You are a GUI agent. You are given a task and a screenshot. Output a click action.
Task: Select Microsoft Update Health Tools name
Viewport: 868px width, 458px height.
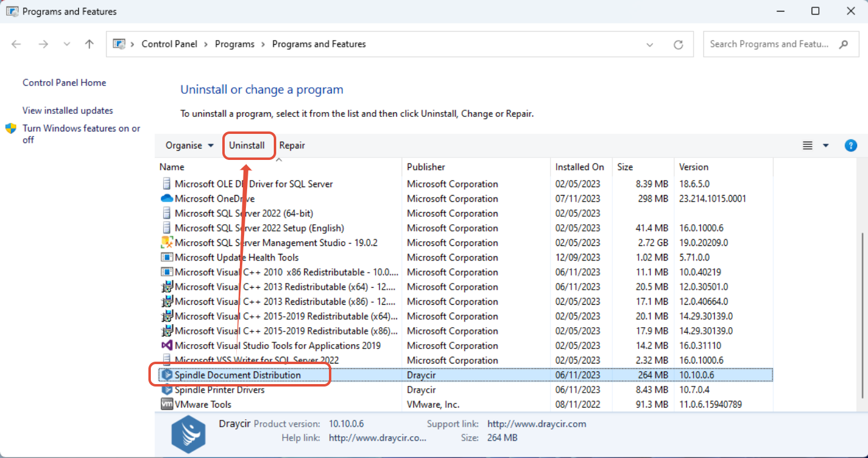point(236,257)
